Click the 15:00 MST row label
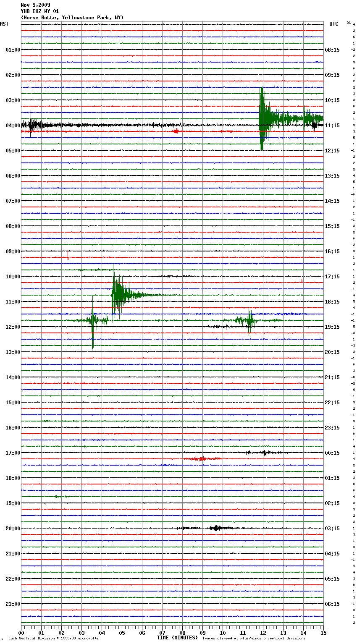 point(13,403)
